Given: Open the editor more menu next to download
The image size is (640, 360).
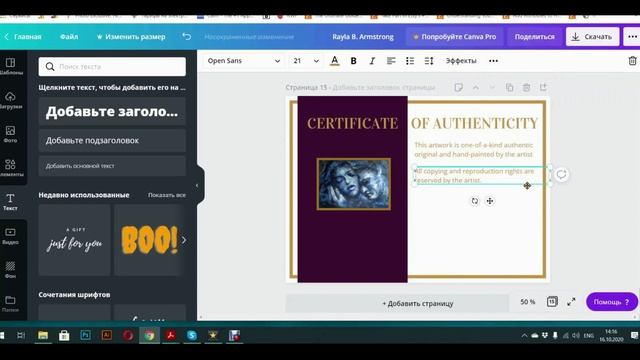Looking at the screenshot, I should (632, 37).
